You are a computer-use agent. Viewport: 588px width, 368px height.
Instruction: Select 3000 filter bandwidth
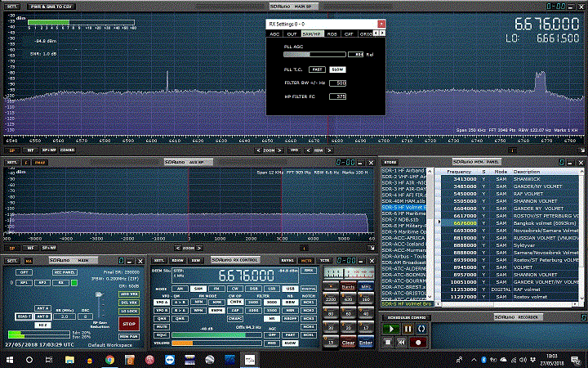pyautogui.click(x=272, y=303)
